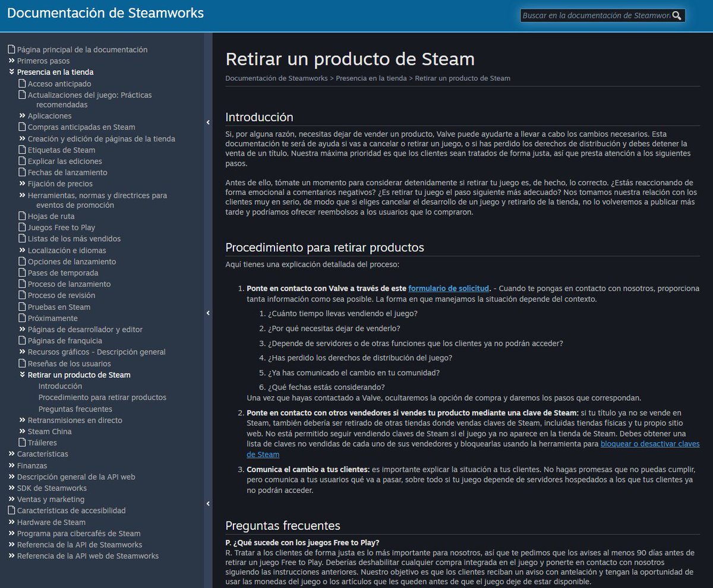The width and height of the screenshot is (713, 588).
Task: Click Documentación de Steamworks breadcrumb link
Action: coord(276,78)
